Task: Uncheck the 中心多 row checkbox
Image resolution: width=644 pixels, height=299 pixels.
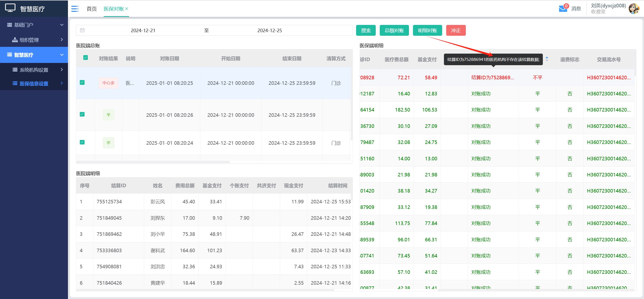Action: click(82, 83)
